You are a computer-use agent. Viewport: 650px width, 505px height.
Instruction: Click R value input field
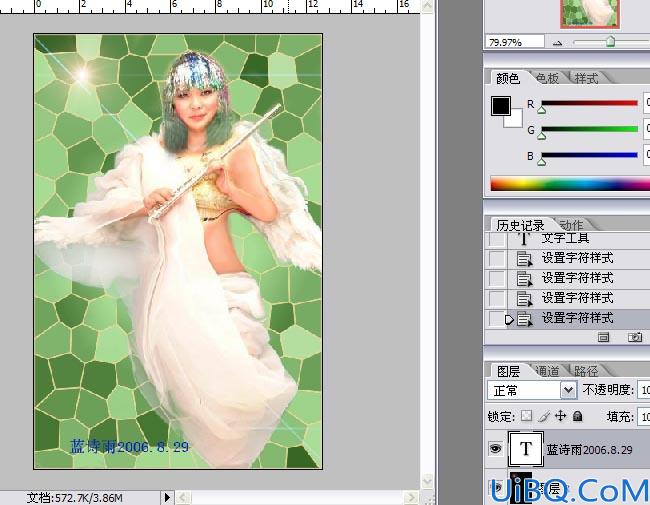[647, 103]
